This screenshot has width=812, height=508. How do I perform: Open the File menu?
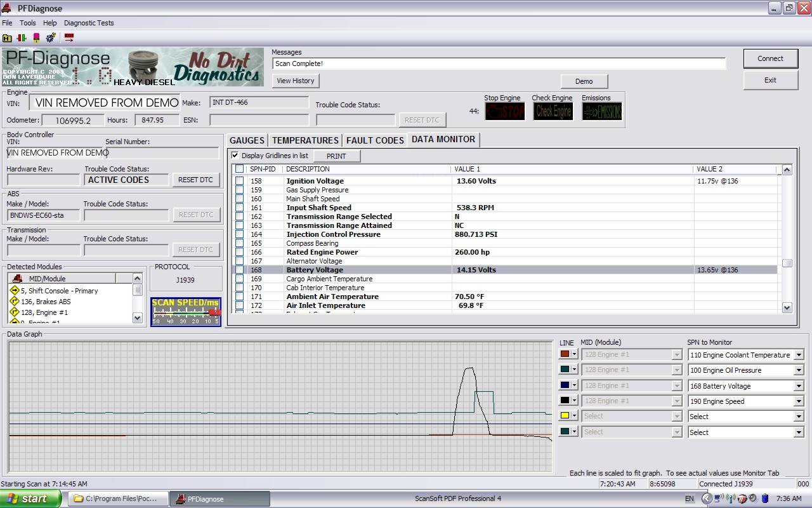(8, 23)
